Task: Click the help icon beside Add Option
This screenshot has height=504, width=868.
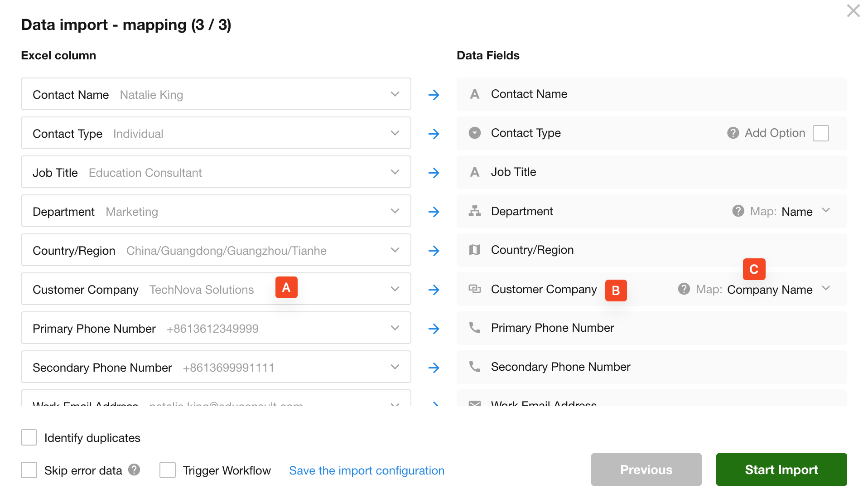Action: pos(733,133)
